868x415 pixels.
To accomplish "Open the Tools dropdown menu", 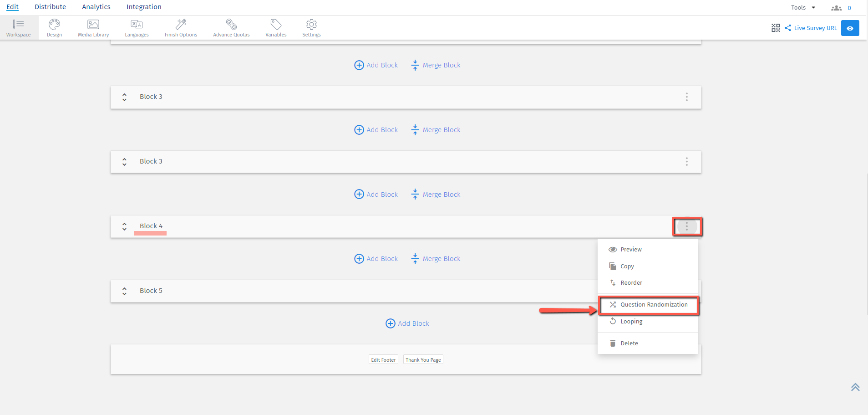I will click(803, 8).
